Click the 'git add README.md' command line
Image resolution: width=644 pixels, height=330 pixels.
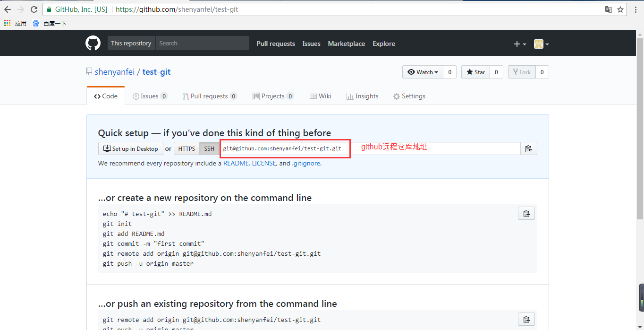[x=134, y=234]
